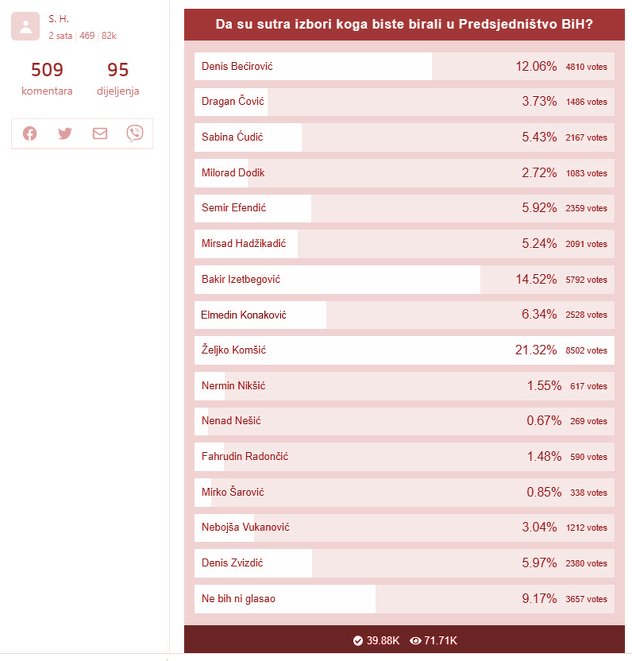Choose Denis Zvizdić in the poll
This screenshot has height=661, width=632.
pos(404,563)
